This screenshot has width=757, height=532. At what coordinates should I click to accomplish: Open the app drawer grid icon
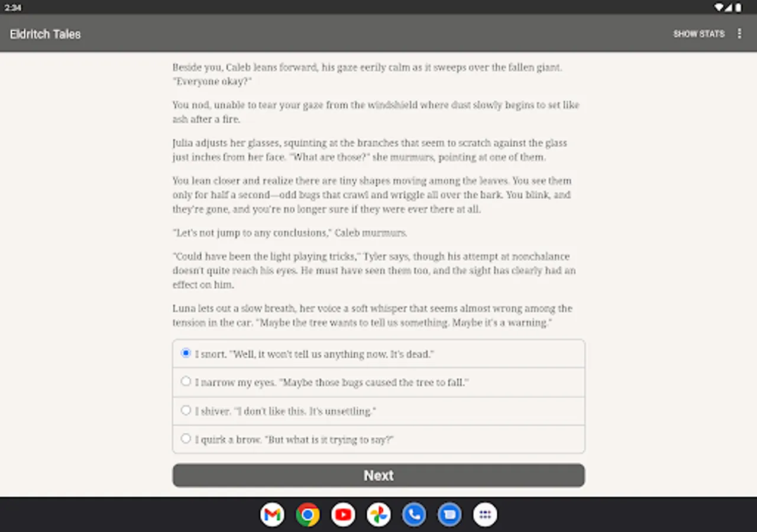[x=485, y=514]
